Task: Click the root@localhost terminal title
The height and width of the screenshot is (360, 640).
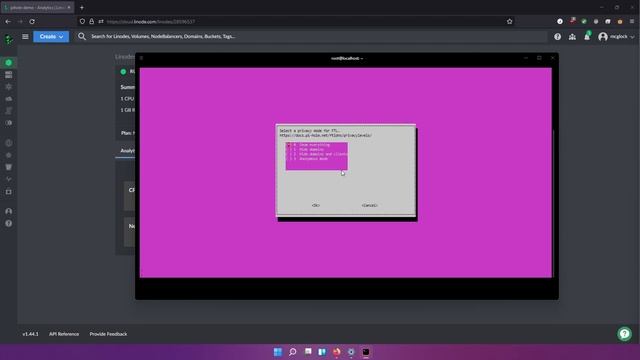Action: pyautogui.click(x=347, y=58)
